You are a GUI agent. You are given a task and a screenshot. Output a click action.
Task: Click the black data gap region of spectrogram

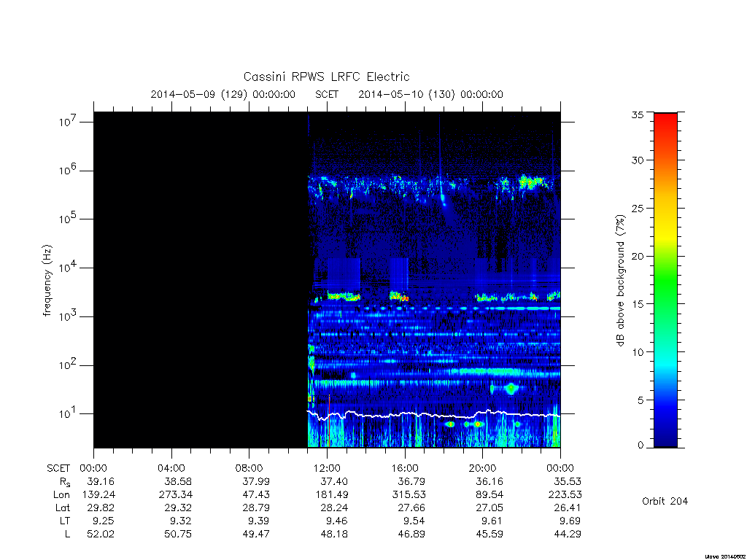200,280
